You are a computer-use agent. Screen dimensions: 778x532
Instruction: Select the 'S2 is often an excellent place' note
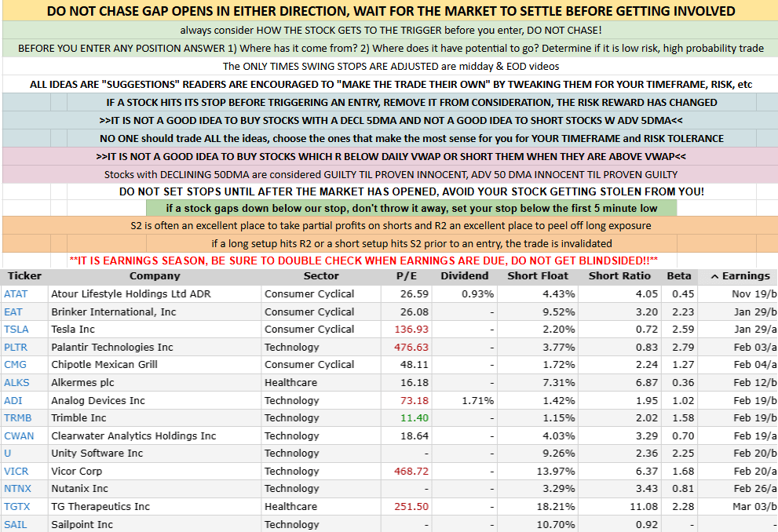click(391, 226)
